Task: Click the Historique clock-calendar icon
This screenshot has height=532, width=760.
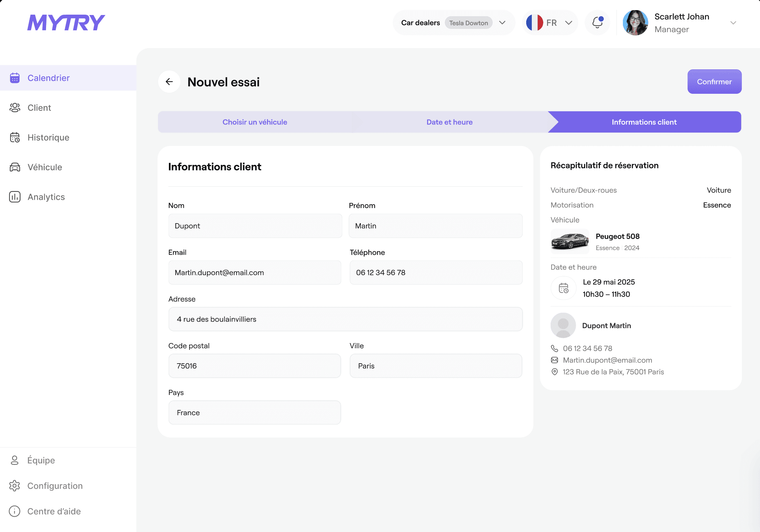Action: coord(15,138)
